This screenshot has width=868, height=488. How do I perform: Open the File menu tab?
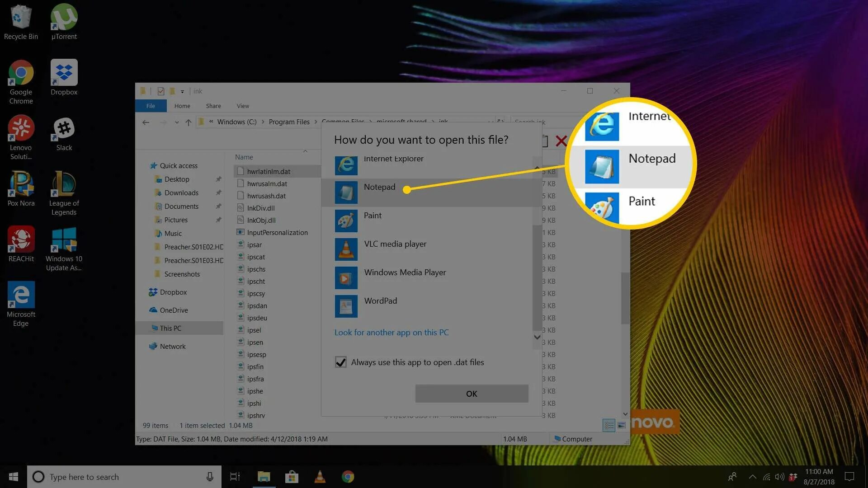pyautogui.click(x=151, y=106)
